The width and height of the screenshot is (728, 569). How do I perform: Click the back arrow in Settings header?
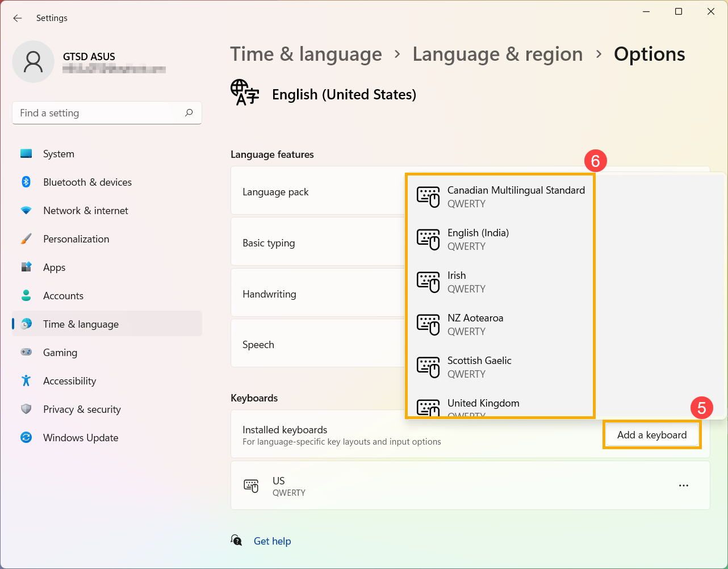pos(18,18)
